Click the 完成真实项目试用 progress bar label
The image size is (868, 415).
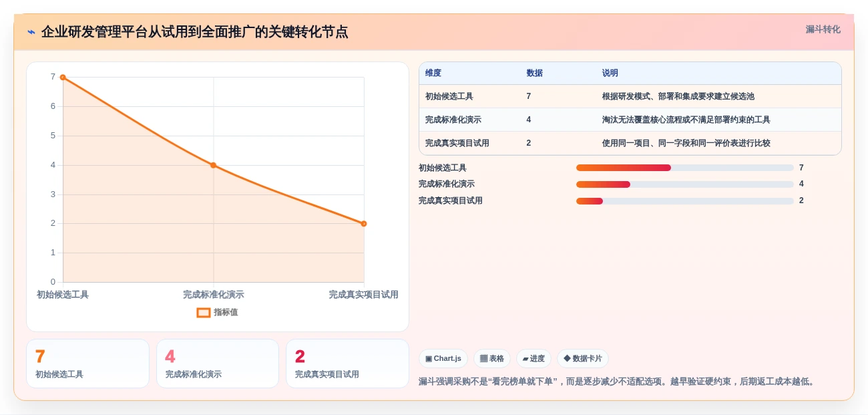[x=451, y=201]
